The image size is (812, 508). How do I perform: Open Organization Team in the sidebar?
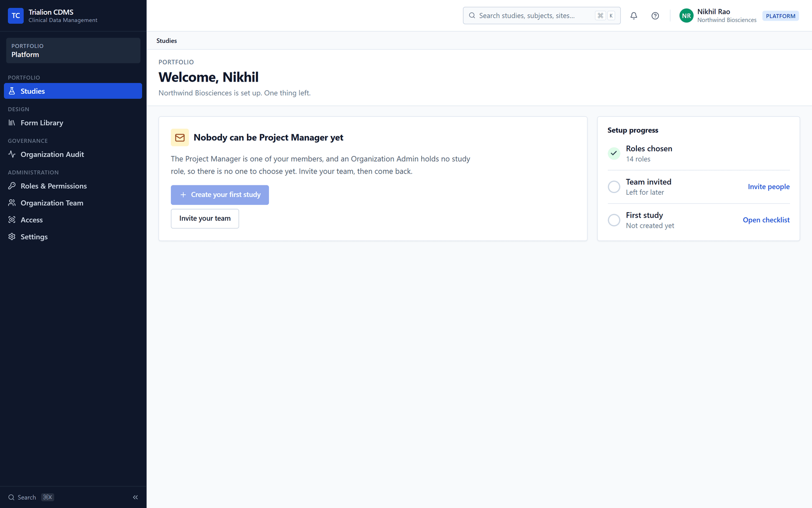point(73,203)
